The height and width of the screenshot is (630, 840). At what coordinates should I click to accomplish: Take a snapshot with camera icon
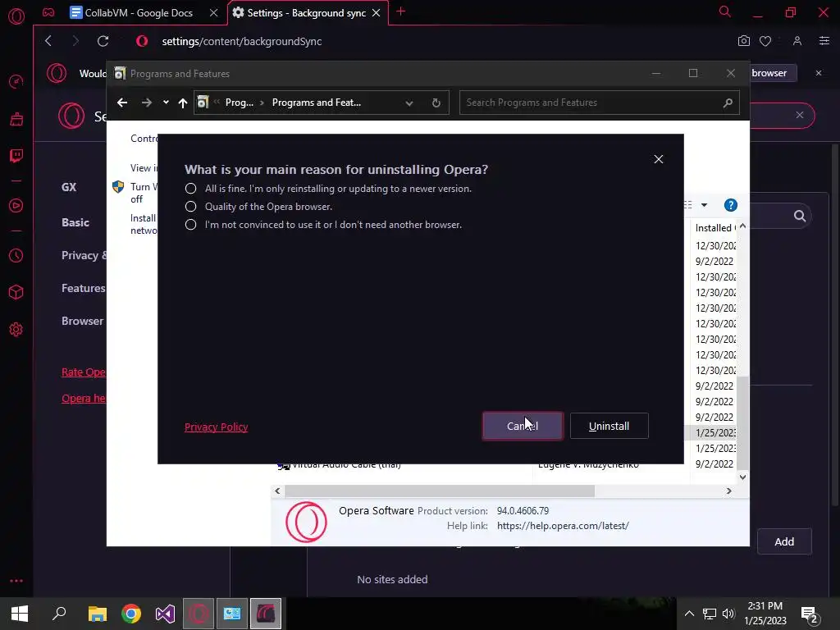[x=743, y=41]
